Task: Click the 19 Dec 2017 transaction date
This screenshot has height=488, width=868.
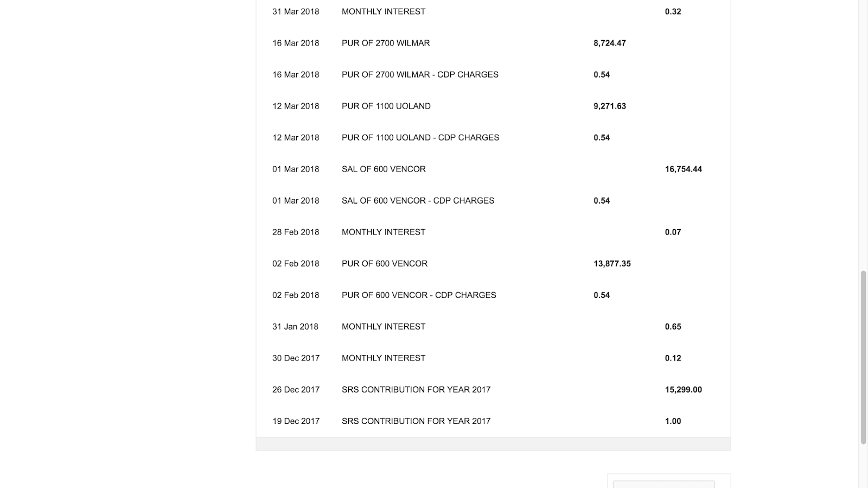Action: click(x=296, y=421)
